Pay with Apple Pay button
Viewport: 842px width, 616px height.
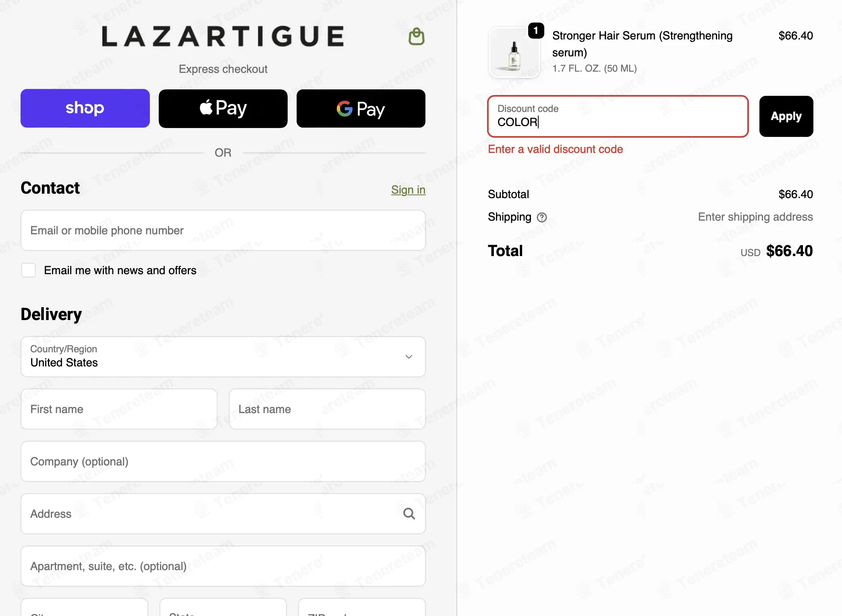[223, 108]
